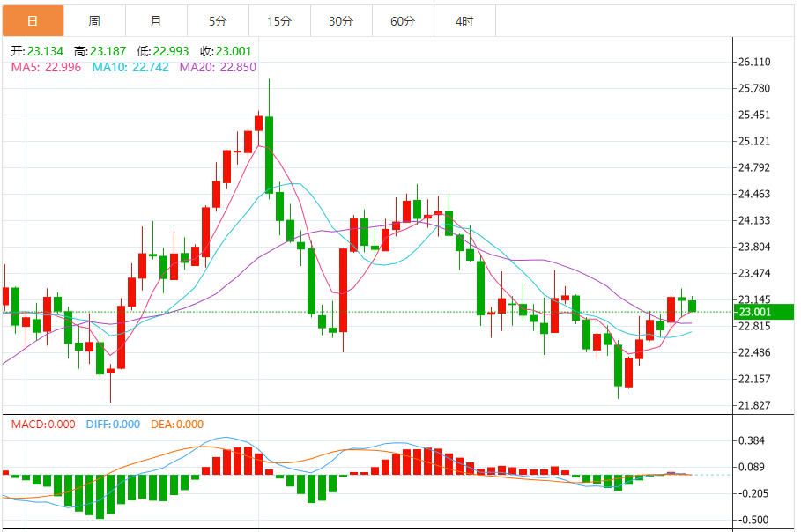The image size is (801, 532).
Task: Select the 周 weekly timeframe tab
Action: point(94,21)
